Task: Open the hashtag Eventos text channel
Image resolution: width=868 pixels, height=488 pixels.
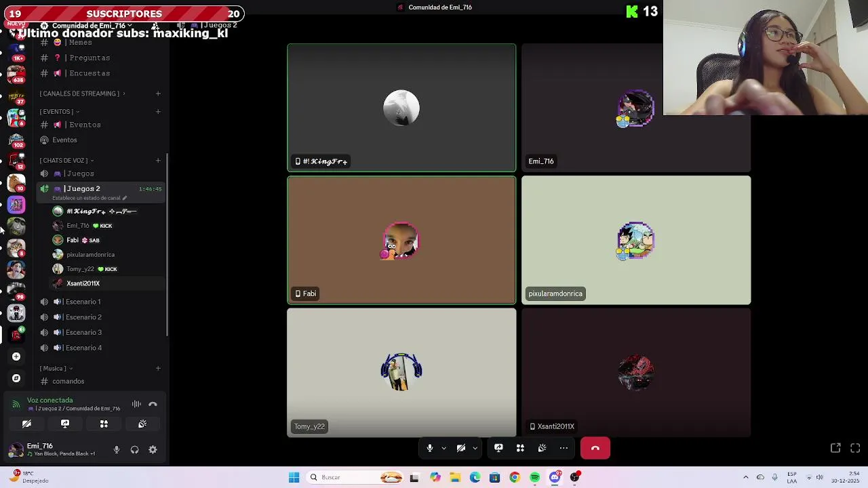Action: coord(100,125)
